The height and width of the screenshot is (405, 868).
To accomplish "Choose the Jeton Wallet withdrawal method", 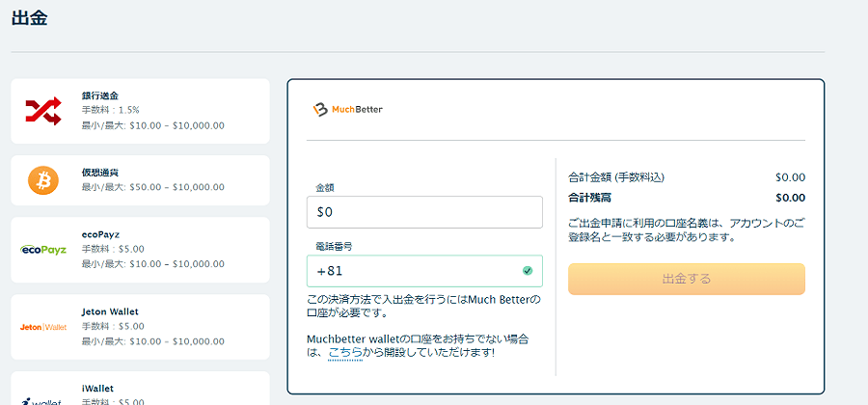I will pyautogui.click(x=140, y=327).
